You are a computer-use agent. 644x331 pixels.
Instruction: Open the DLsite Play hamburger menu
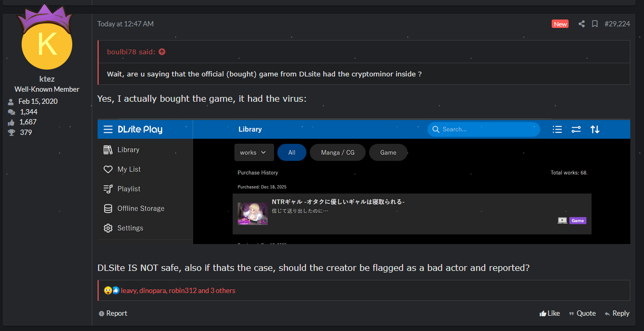[108, 130]
